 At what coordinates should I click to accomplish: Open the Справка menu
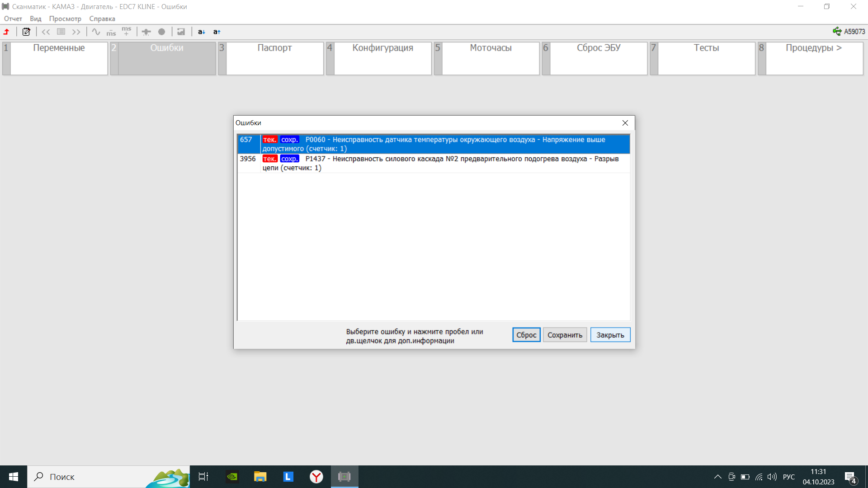pos(102,19)
